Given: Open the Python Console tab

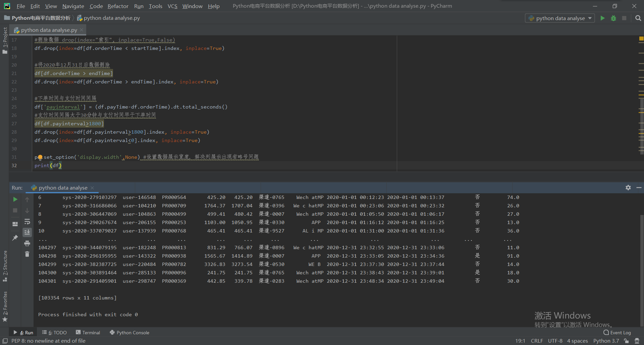Looking at the screenshot, I should (129, 332).
